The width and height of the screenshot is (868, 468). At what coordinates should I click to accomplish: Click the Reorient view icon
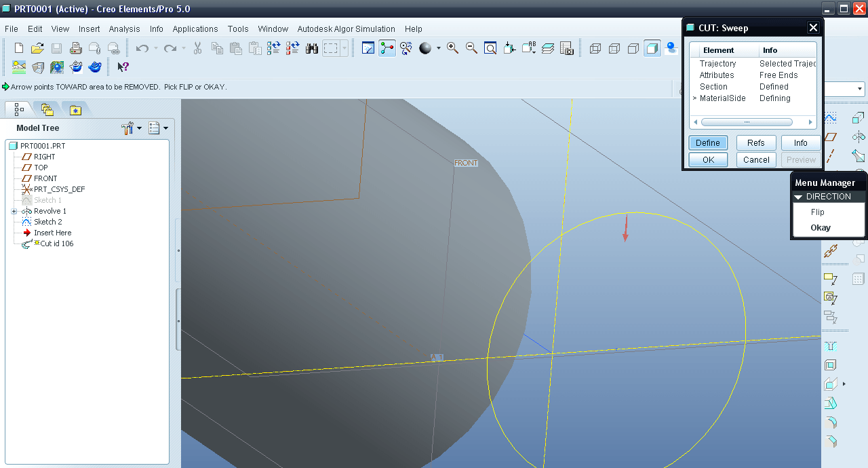click(x=509, y=48)
